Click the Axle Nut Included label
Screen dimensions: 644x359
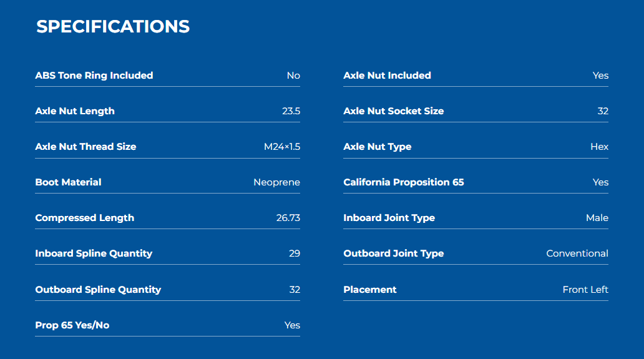coord(387,76)
